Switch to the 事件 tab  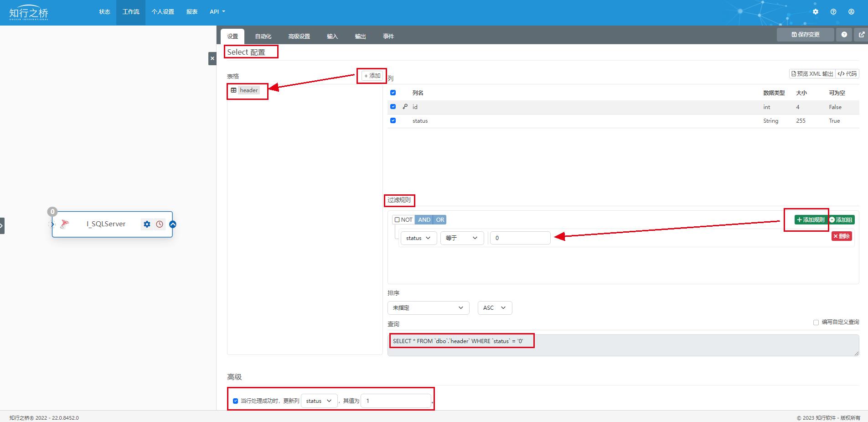click(x=388, y=36)
